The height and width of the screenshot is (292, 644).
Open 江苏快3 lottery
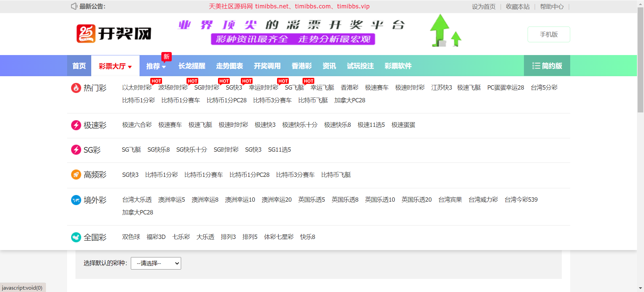pos(441,88)
